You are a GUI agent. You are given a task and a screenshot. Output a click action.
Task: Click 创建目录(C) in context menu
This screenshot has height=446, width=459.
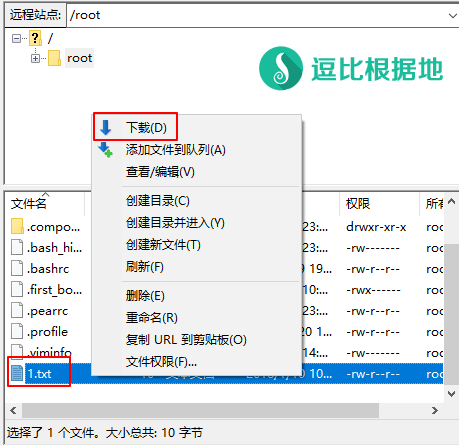[x=158, y=201]
